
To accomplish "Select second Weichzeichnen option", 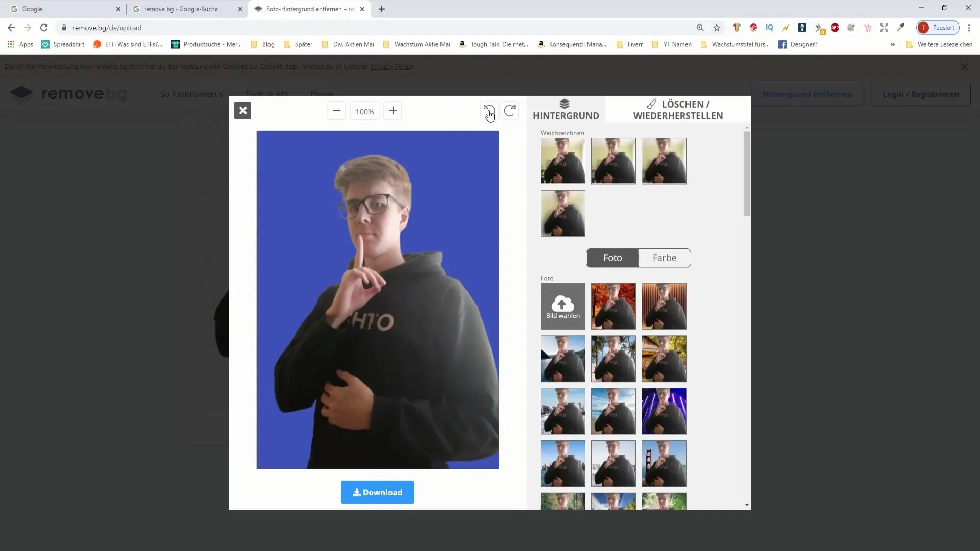I will tap(613, 160).
